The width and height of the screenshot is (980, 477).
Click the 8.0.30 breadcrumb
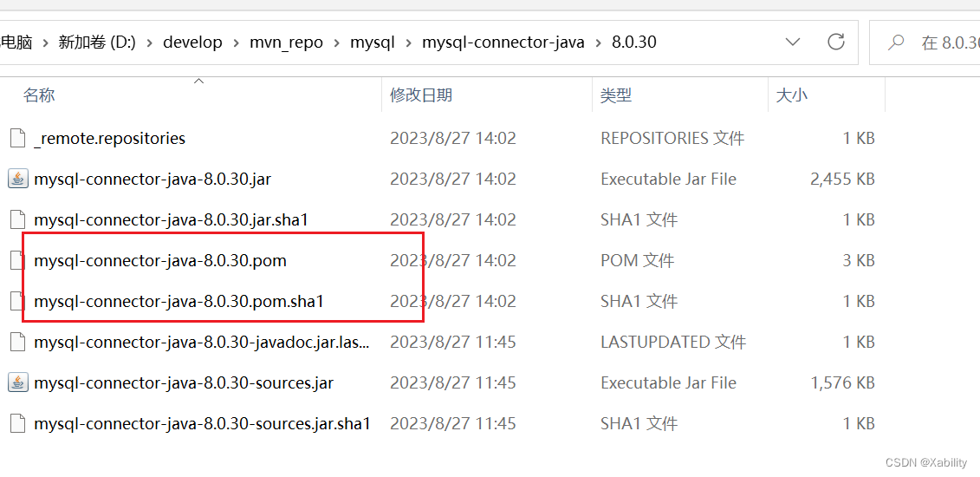click(x=633, y=42)
